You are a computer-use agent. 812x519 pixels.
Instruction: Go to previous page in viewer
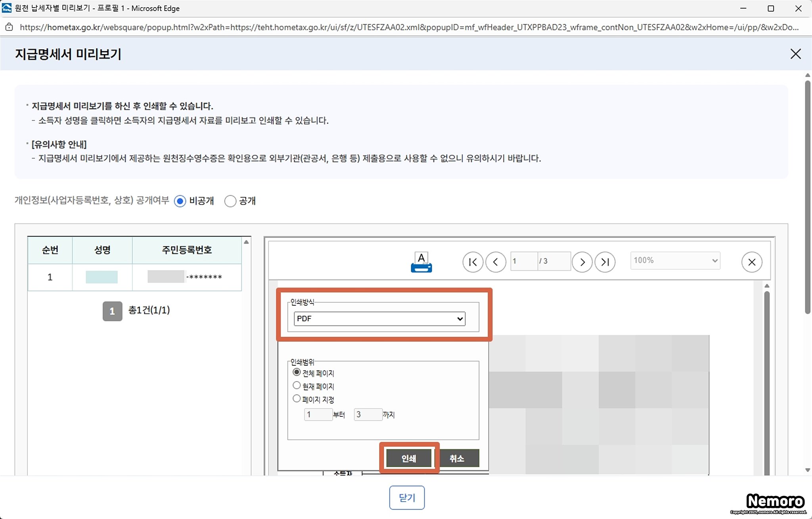pos(496,262)
